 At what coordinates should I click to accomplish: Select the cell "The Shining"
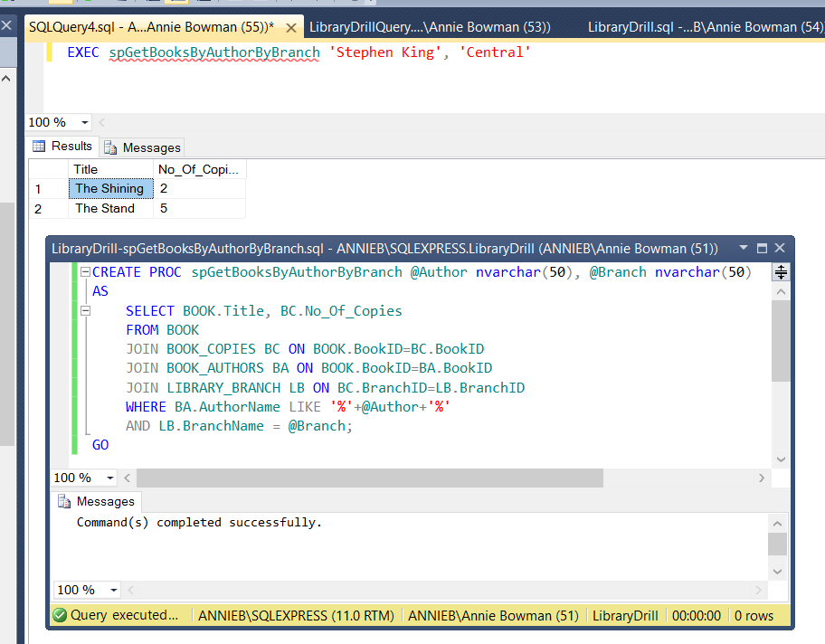click(110, 188)
